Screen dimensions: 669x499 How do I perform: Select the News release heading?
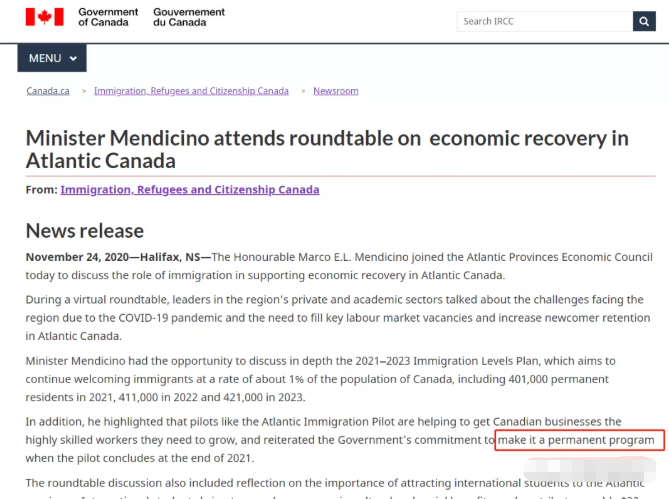coord(85,231)
